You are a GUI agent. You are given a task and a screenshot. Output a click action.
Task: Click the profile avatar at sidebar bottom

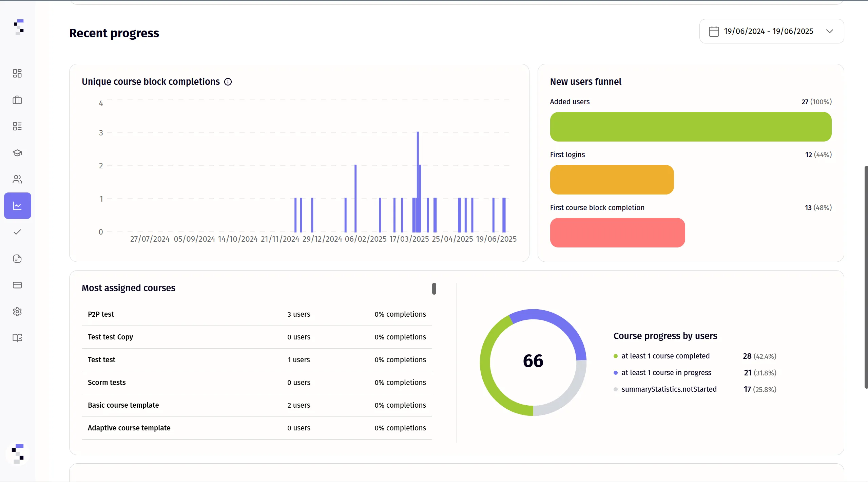pyautogui.click(x=18, y=454)
